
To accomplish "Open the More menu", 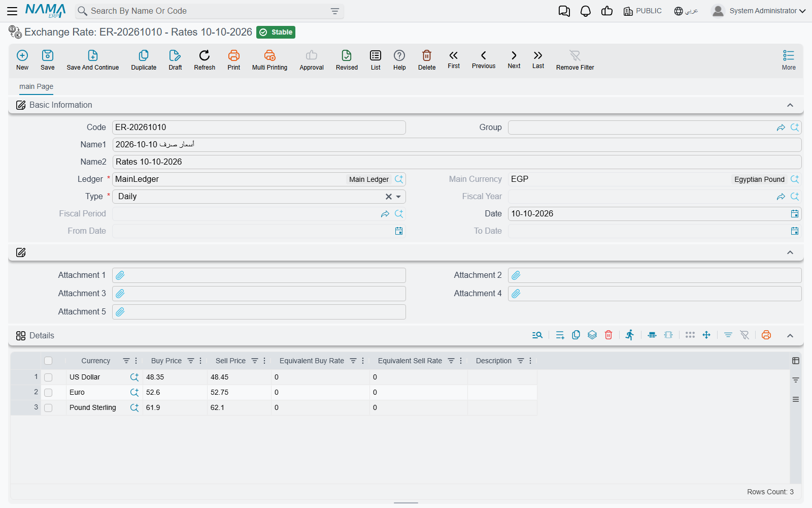I will pos(789,59).
